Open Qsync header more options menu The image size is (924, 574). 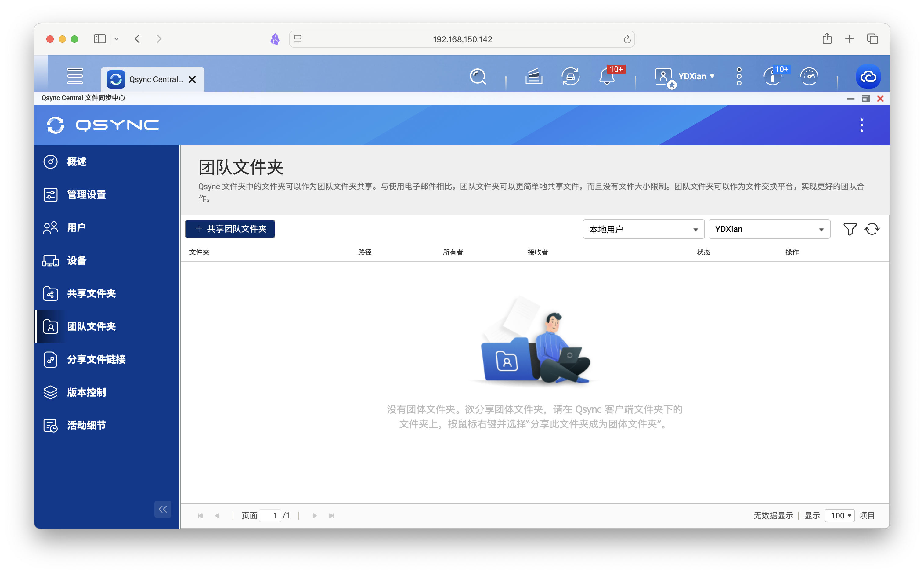(x=861, y=125)
